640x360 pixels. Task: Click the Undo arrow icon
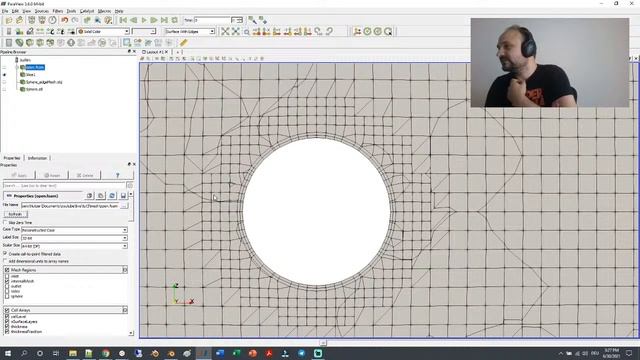coord(64,20)
